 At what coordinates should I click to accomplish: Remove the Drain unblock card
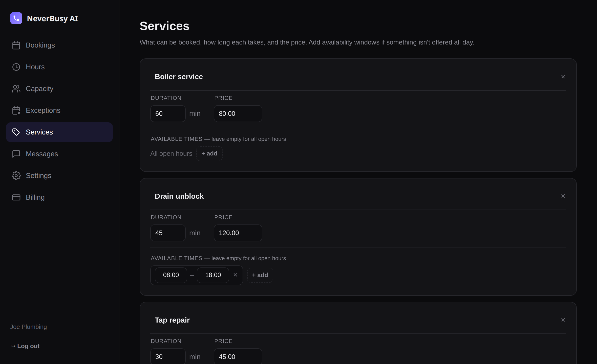point(563,196)
